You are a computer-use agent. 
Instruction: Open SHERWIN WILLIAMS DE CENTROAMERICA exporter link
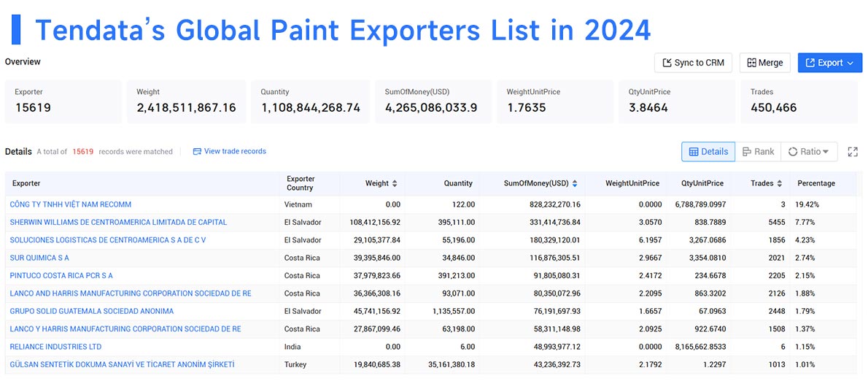point(118,222)
